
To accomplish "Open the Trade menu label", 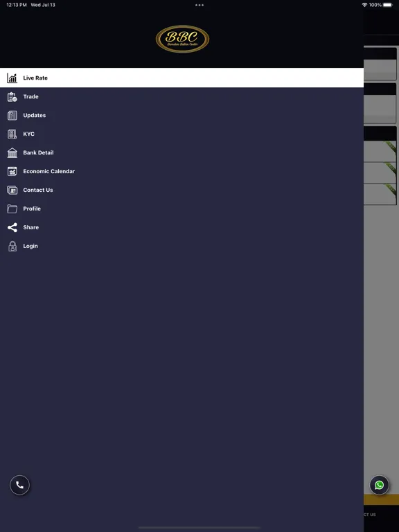I will tap(30, 96).
